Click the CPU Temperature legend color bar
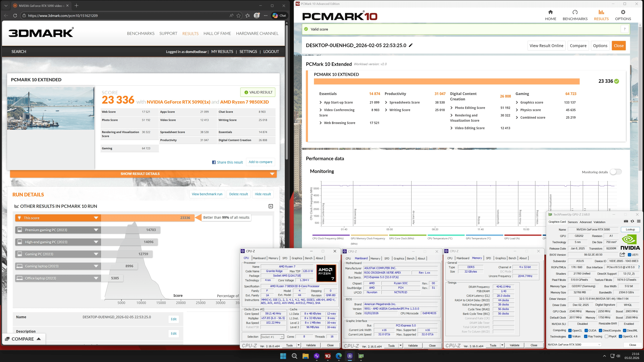 (x=446, y=235)
